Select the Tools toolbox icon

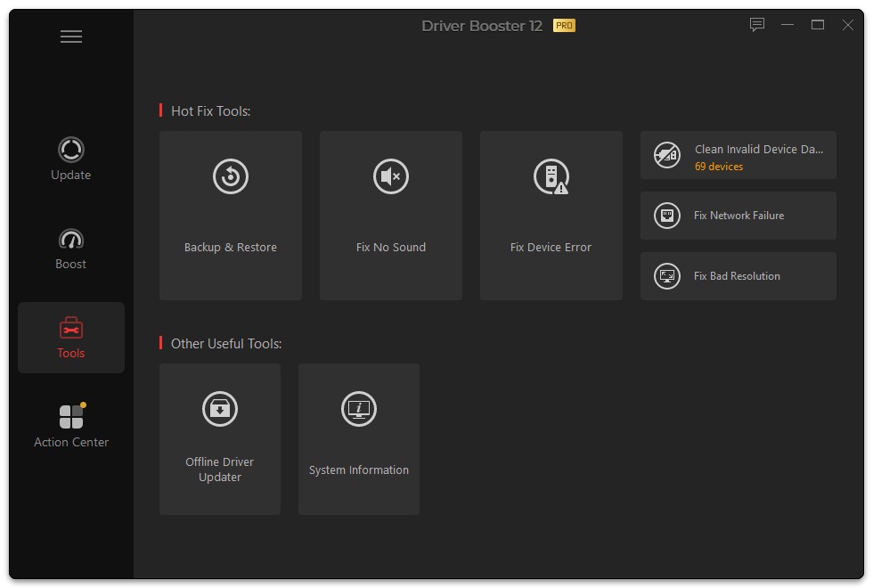pos(70,328)
